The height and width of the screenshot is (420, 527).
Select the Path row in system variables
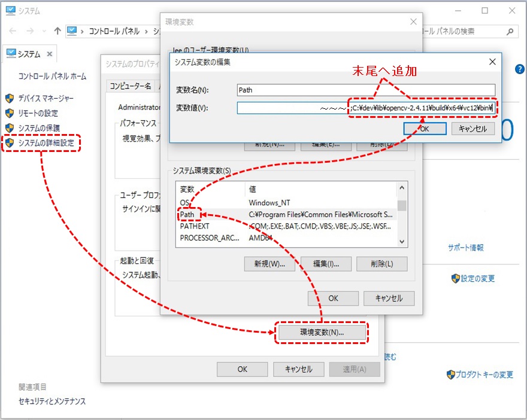tap(188, 214)
